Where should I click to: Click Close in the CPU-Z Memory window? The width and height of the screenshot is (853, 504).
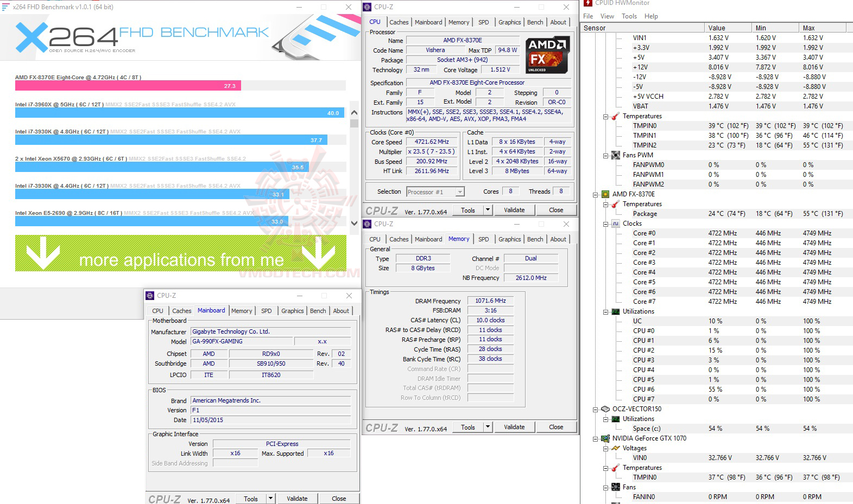(556, 427)
